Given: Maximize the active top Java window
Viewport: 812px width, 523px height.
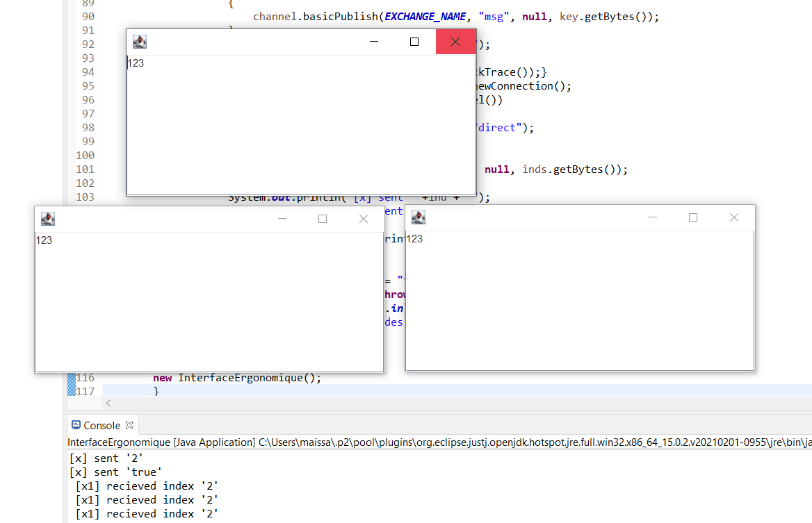Looking at the screenshot, I should (414, 42).
